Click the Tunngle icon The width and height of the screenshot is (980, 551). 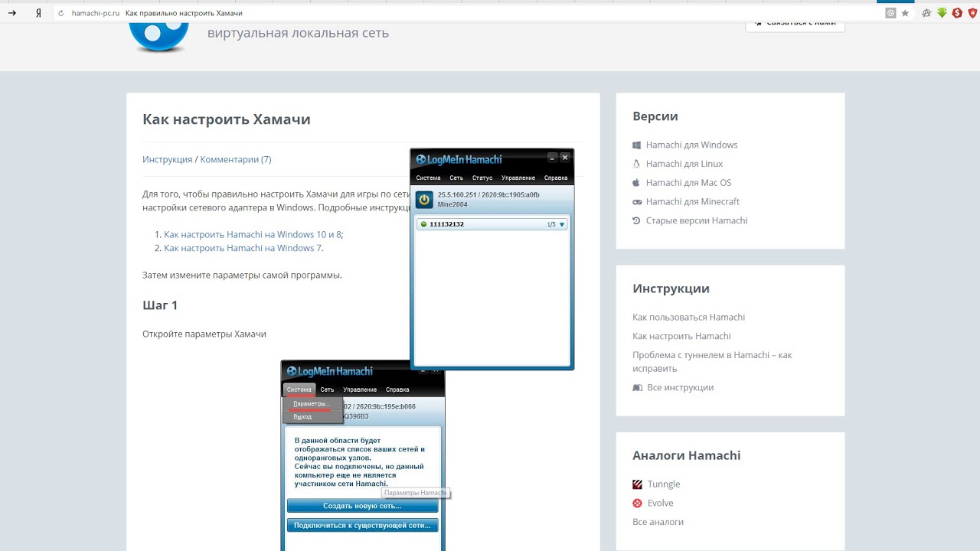pyautogui.click(x=637, y=484)
